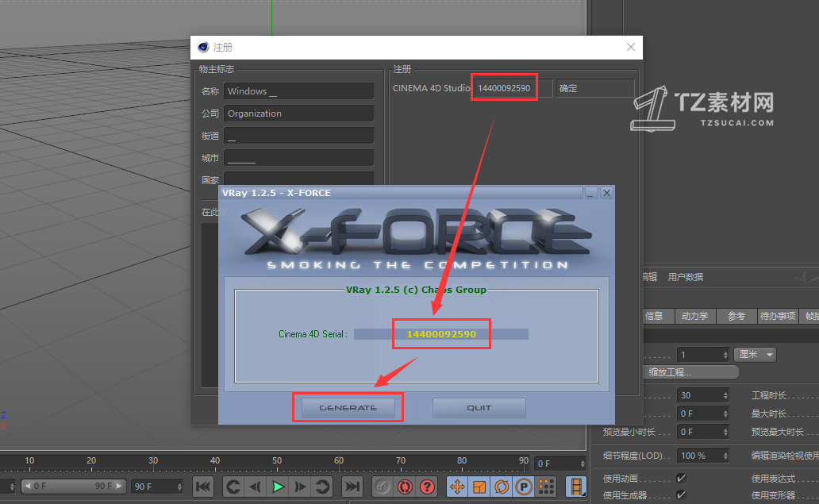Step forward one frame

pos(300,487)
